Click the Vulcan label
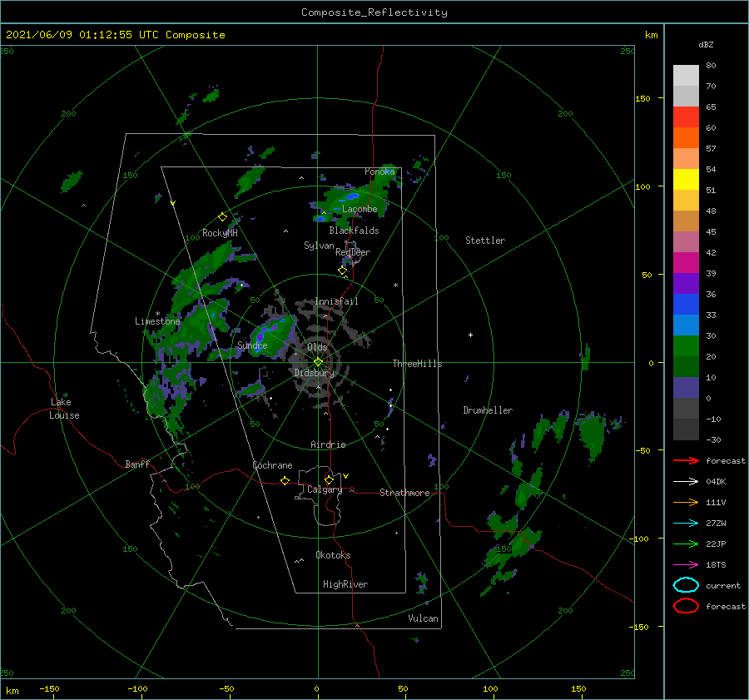Screen dimensions: 749x700 pyautogui.click(x=423, y=618)
